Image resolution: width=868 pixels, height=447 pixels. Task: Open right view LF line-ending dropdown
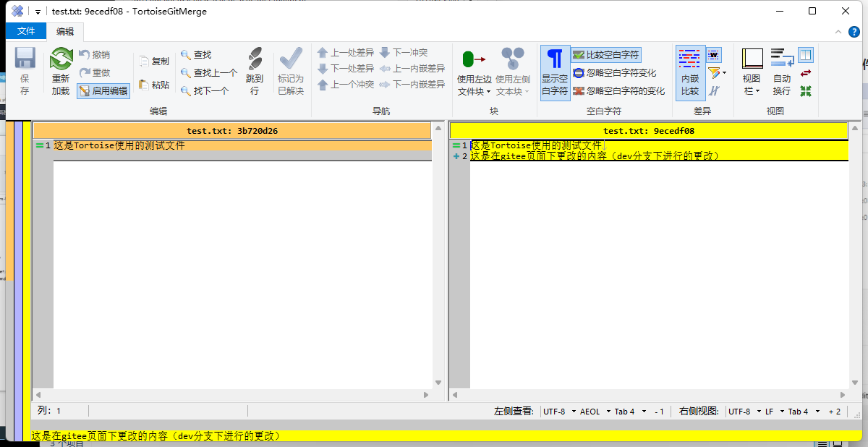click(x=774, y=412)
